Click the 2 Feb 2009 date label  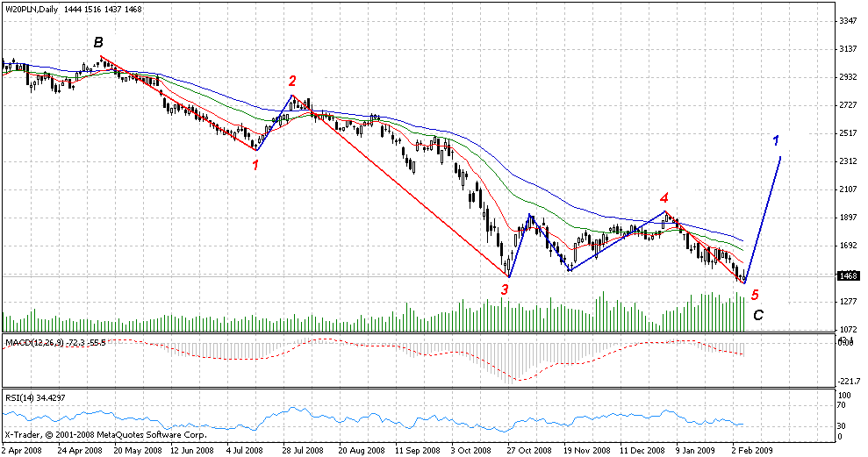(x=753, y=448)
